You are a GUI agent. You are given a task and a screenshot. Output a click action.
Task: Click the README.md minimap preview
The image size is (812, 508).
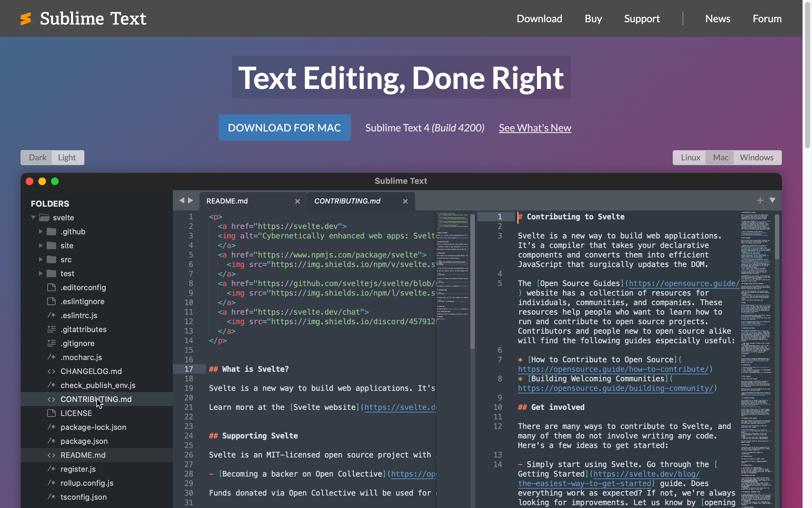452,265
